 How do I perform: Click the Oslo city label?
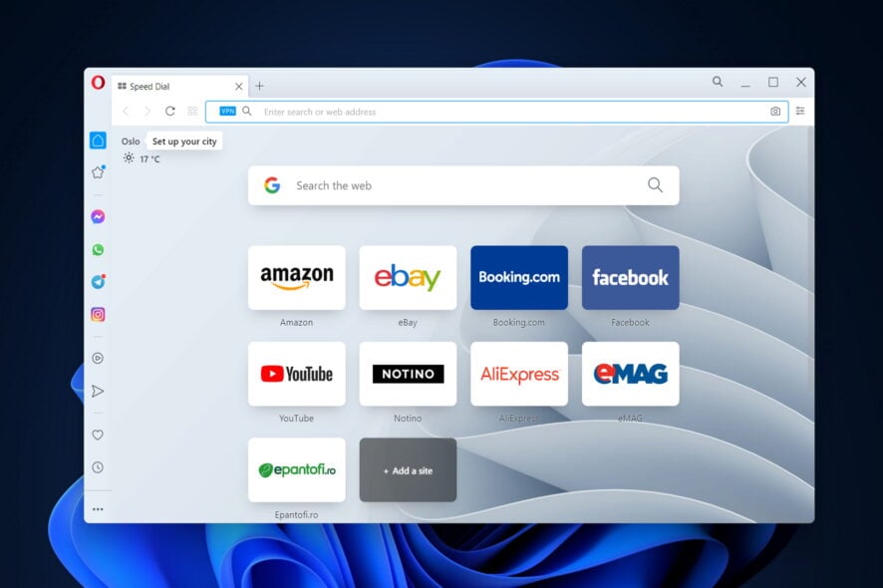tap(131, 142)
